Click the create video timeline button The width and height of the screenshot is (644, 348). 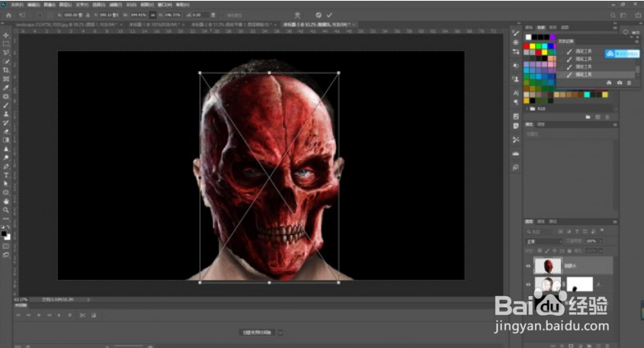[x=257, y=333]
